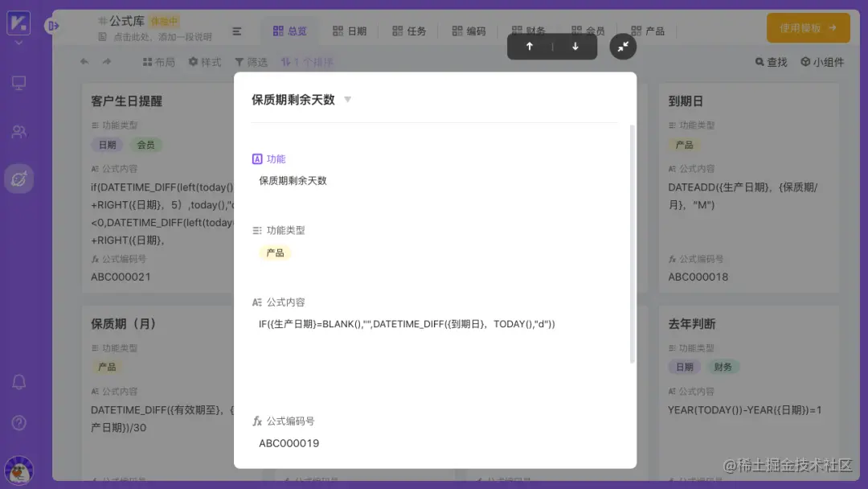Open the 小组件 widgets panel

822,62
